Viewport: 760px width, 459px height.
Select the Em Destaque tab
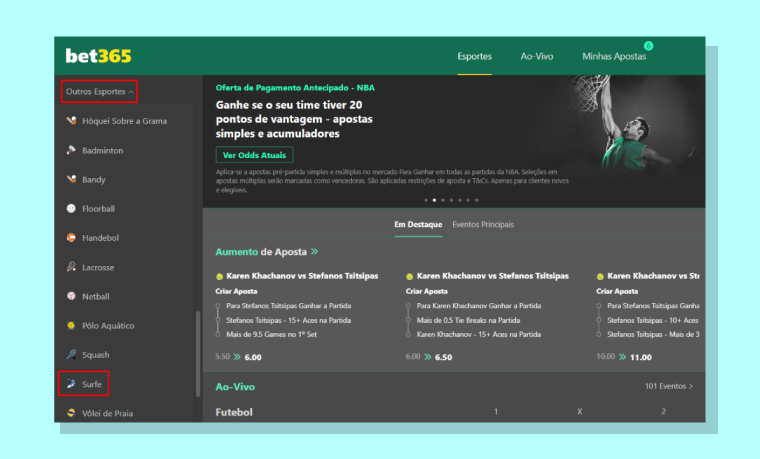418,224
